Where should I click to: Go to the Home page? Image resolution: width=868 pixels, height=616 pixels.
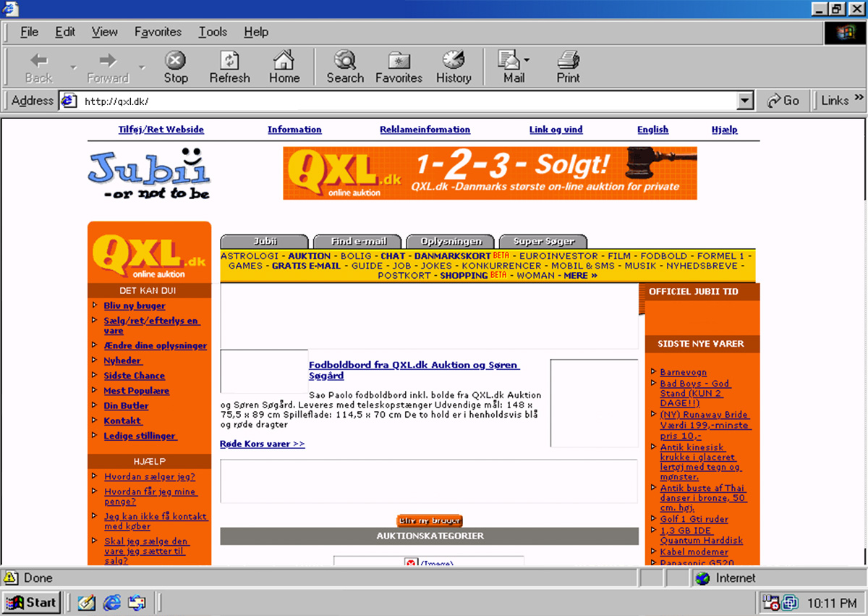coord(284,67)
